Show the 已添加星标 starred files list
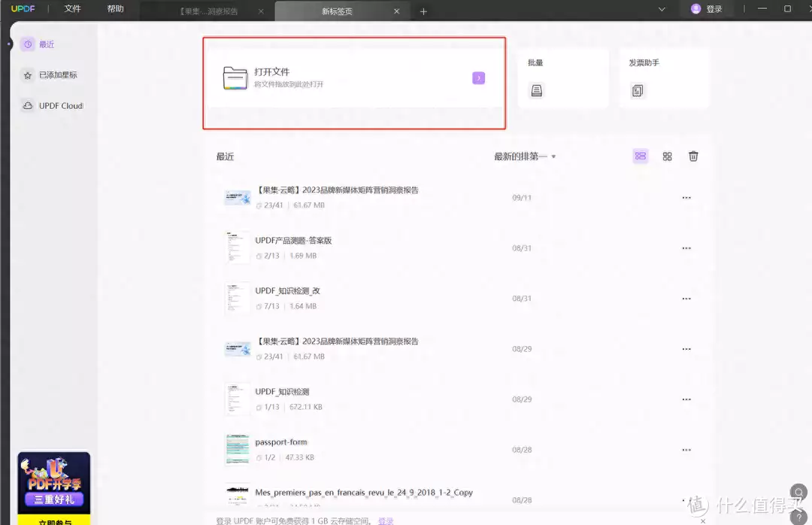This screenshot has width=812, height=525. (x=50, y=75)
